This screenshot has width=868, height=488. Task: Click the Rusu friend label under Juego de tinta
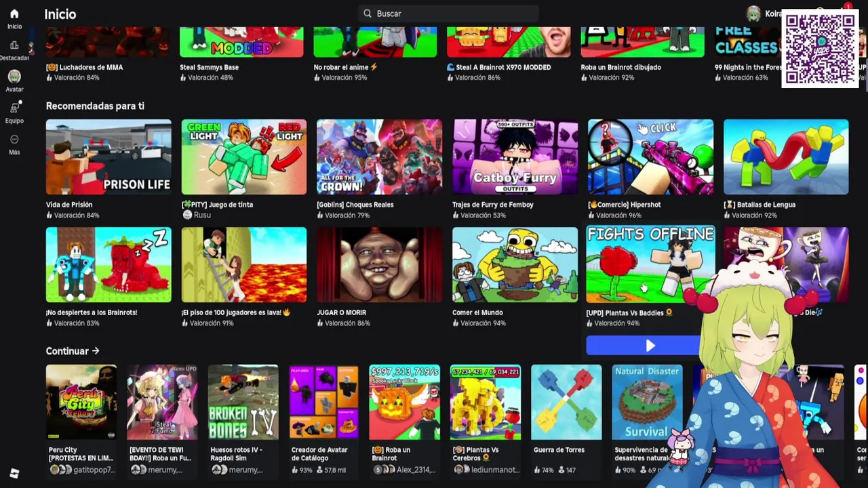coord(197,216)
